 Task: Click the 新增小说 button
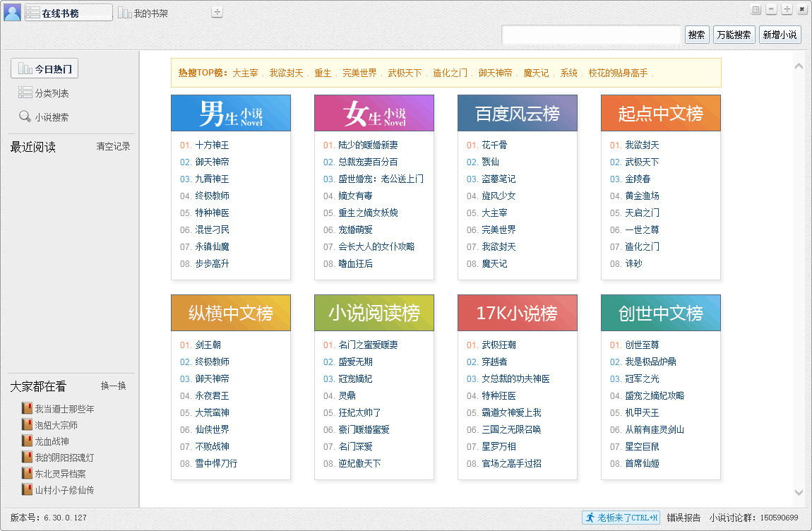[x=780, y=35]
